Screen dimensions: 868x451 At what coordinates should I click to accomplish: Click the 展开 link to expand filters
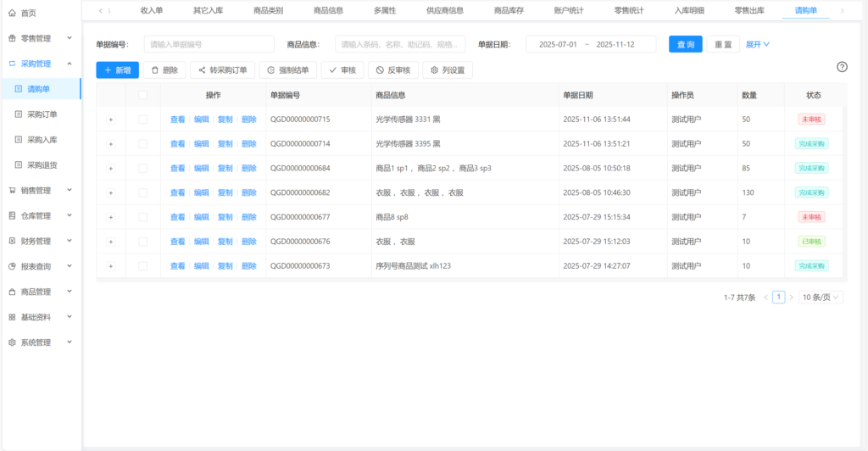(x=757, y=44)
